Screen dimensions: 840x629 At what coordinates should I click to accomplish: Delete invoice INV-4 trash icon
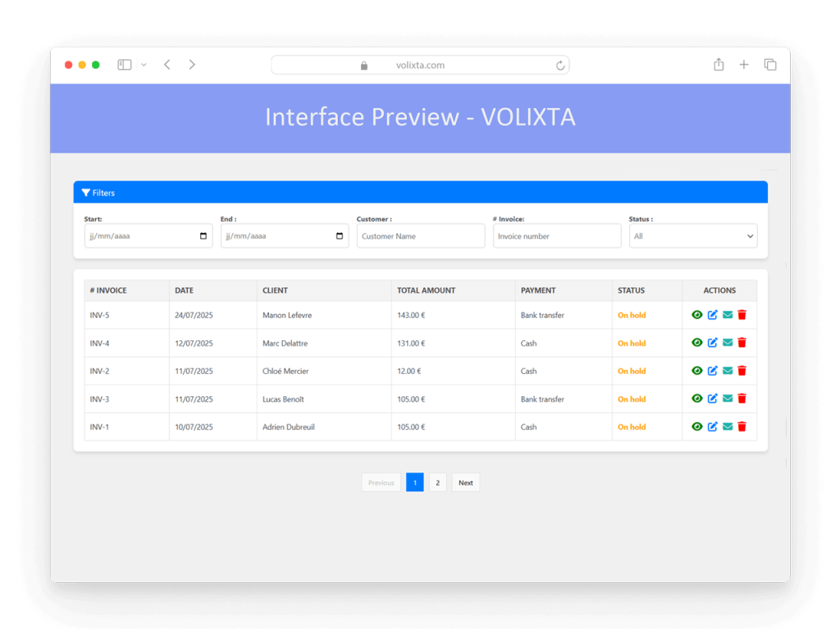[x=742, y=343]
